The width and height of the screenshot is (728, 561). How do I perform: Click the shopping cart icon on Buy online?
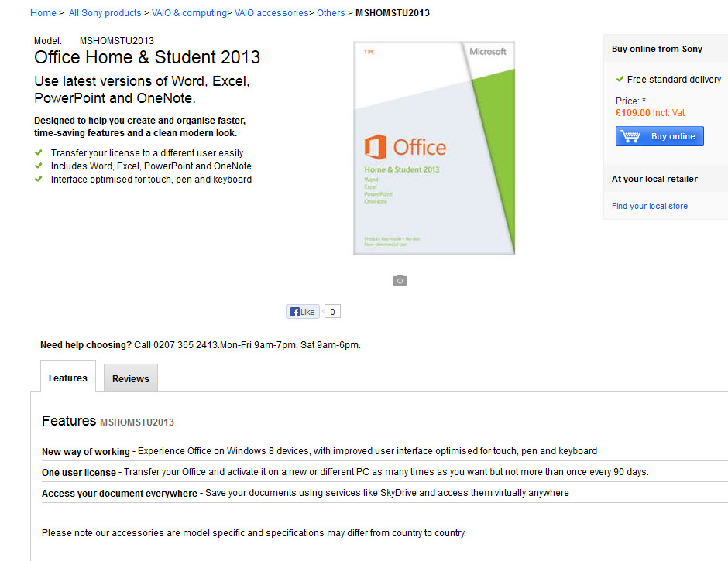coord(631,136)
